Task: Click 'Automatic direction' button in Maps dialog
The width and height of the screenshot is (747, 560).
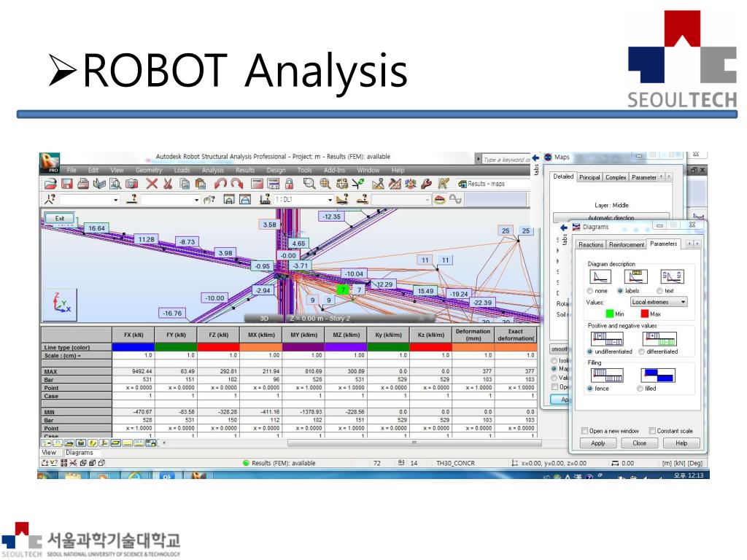Action: (x=611, y=217)
